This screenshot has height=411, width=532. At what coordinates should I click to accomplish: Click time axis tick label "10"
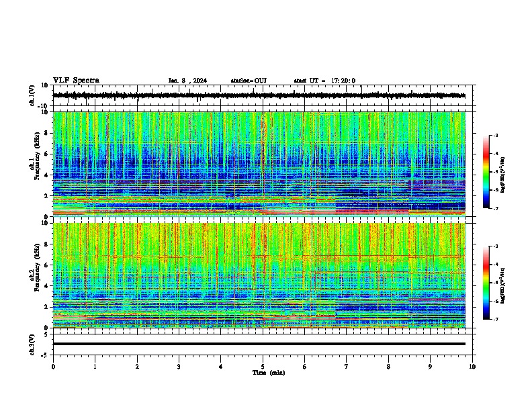472,367
